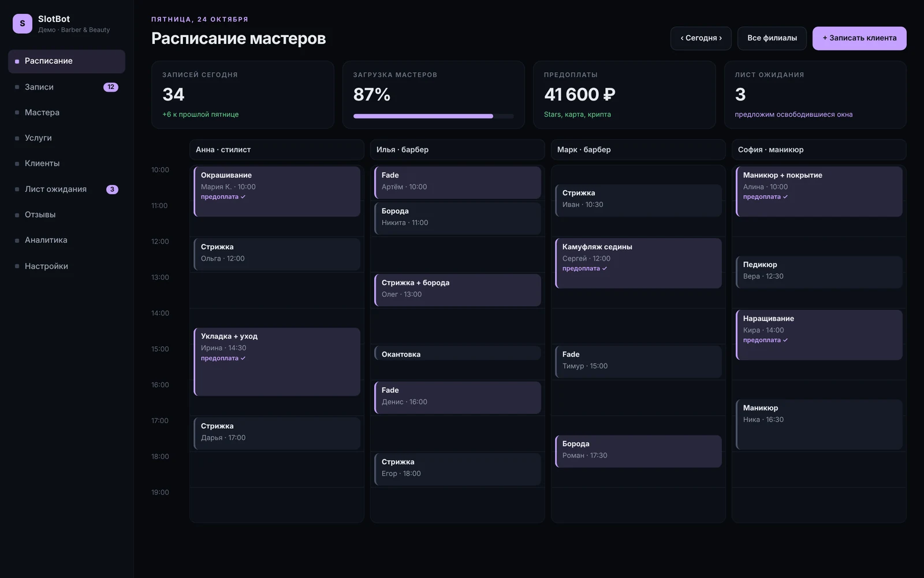Open Стрижка appointment for Иван 10:30
924x578 pixels.
tap(638, 201)
